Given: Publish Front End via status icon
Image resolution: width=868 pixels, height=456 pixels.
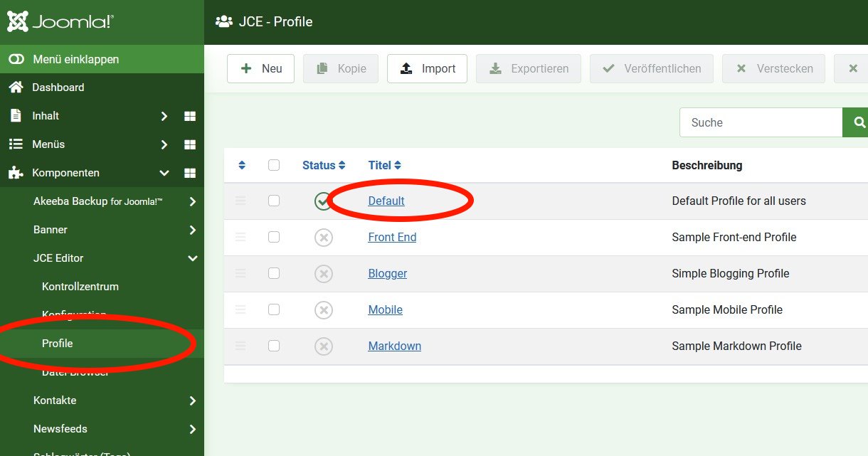Looking at the screenshot, I should coord(324,238).
